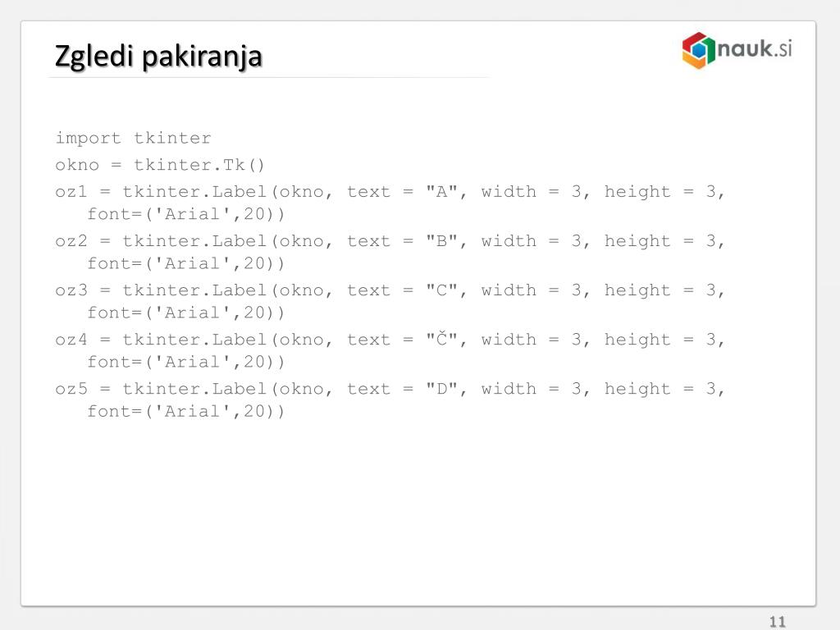
Task: Click the nauk.si cube logo icon
Action: (699, 50)
